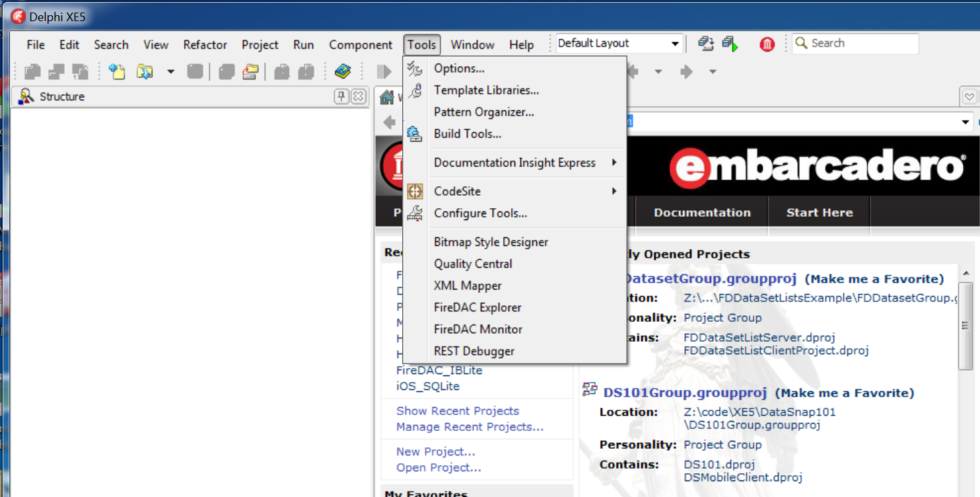Viewport: 980px width, 497px height.
Task: Choose Build Tools... menu item
Action: click(x=514, y=134)
